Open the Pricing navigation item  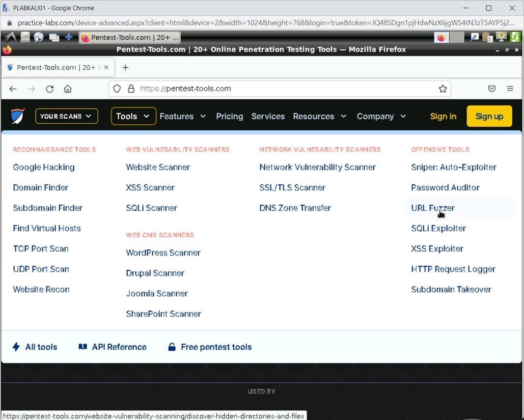(229, 116)
